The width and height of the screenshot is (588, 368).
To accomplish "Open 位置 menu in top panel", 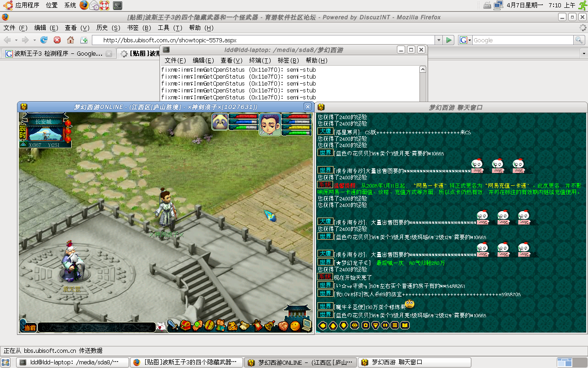I will (52, 6).
